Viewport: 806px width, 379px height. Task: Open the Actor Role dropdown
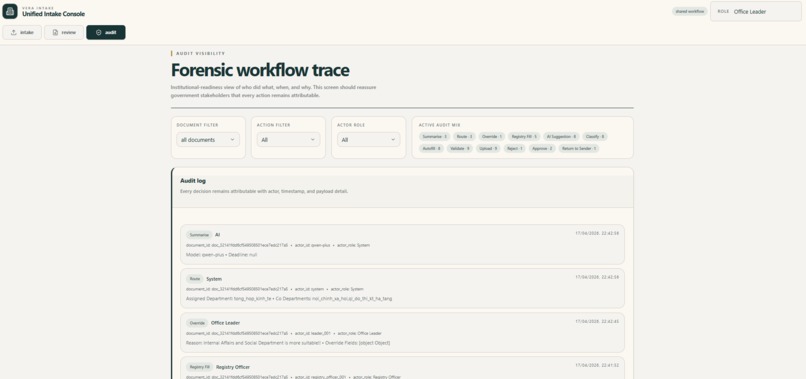[x=369, y=139]
